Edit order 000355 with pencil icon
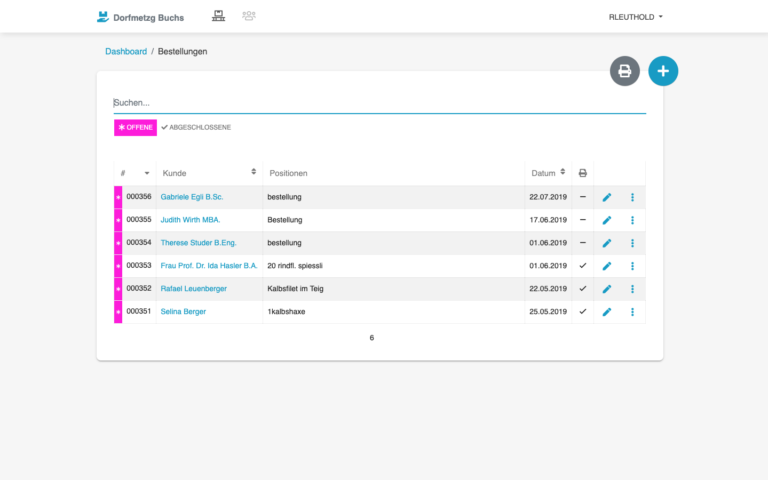Image resolution: width=768 pixels, height=480 pixels. coord(606,220)
